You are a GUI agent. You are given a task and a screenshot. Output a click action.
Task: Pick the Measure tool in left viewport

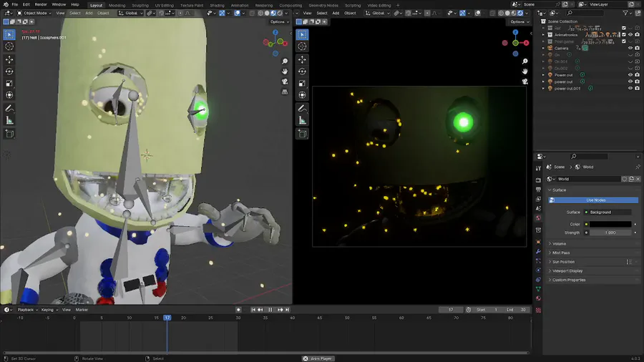pos(9,120)
